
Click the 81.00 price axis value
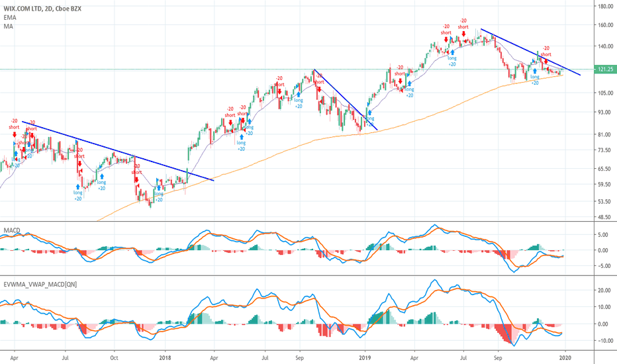click(606, 134)
